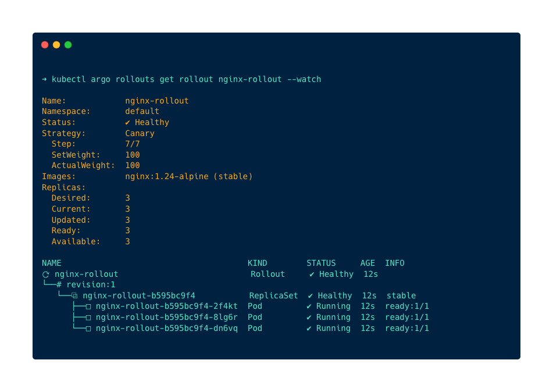Click the yellow minimize window dot

[56, 45]
